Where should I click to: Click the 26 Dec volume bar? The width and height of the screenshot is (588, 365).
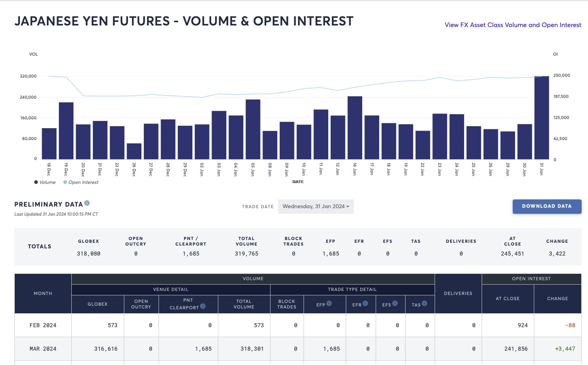134,151
